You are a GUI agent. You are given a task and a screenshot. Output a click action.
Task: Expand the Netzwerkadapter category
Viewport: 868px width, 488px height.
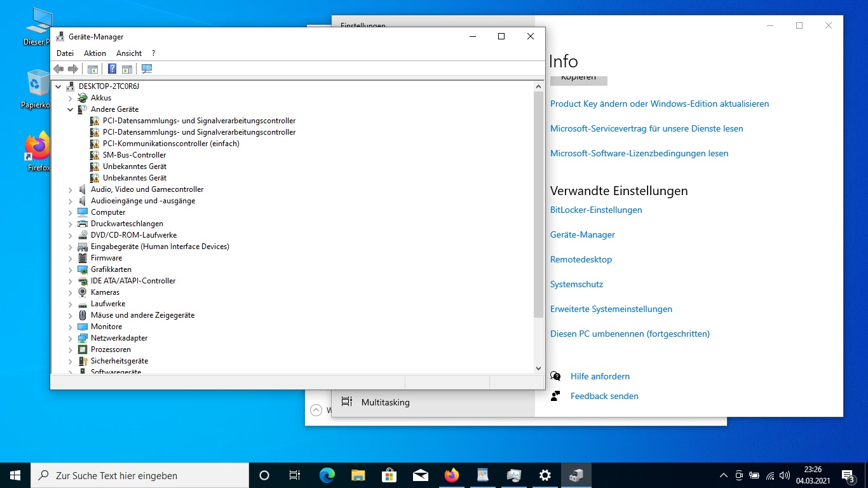(x=71, y=338)
